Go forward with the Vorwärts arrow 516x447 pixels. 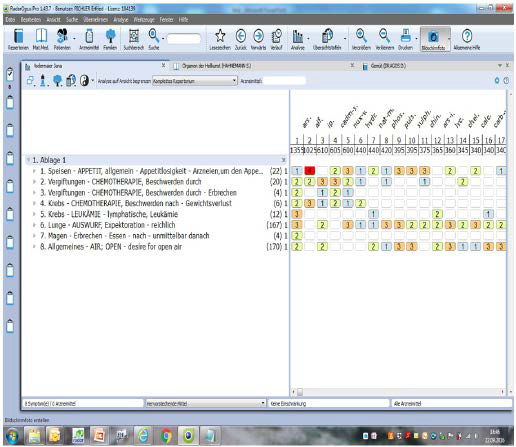coord(258,36)
